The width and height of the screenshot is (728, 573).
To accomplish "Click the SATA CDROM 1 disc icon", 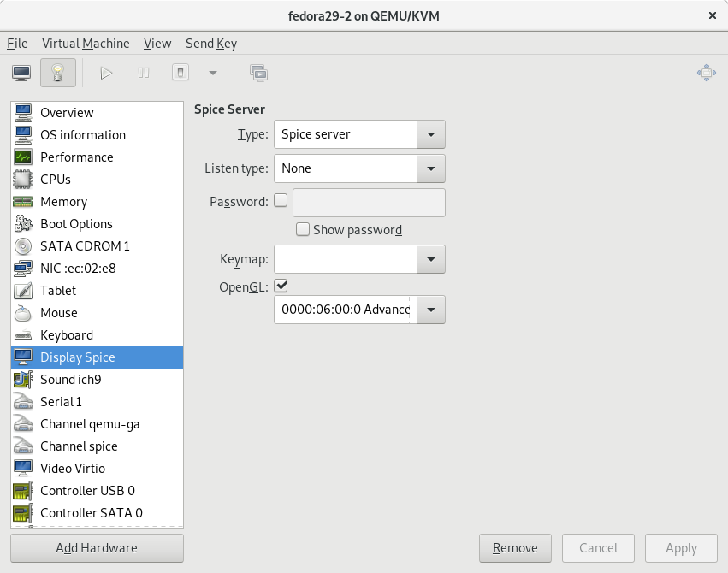I will click(23, 246).
